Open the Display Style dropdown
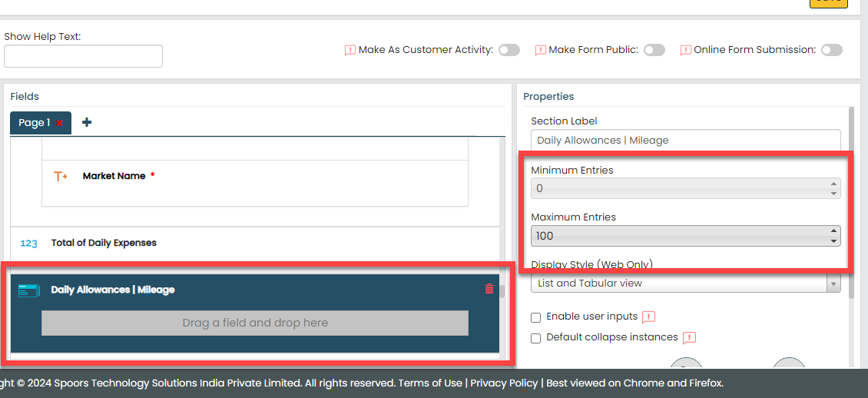The width and height of the screenshot is (868, 398). (685, 284)
